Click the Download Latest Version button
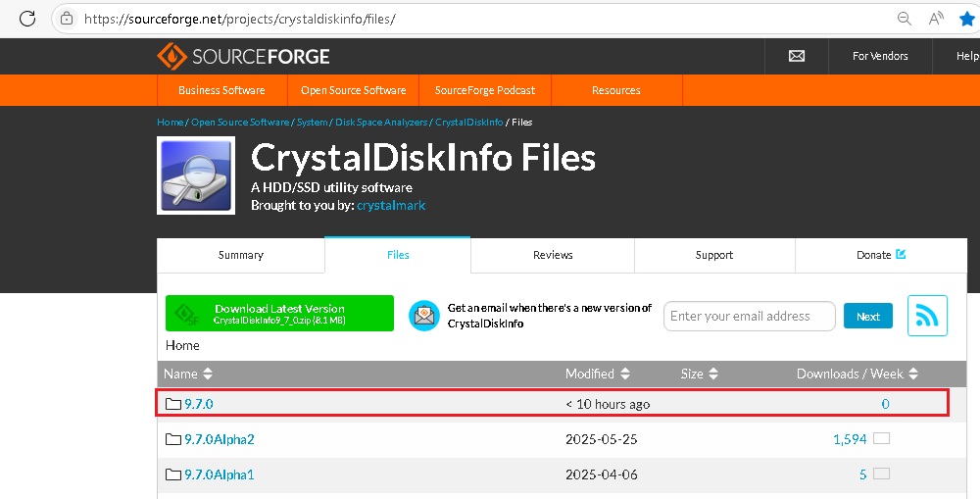This screenshot has height=499, width=980. [x=279, y=314]
